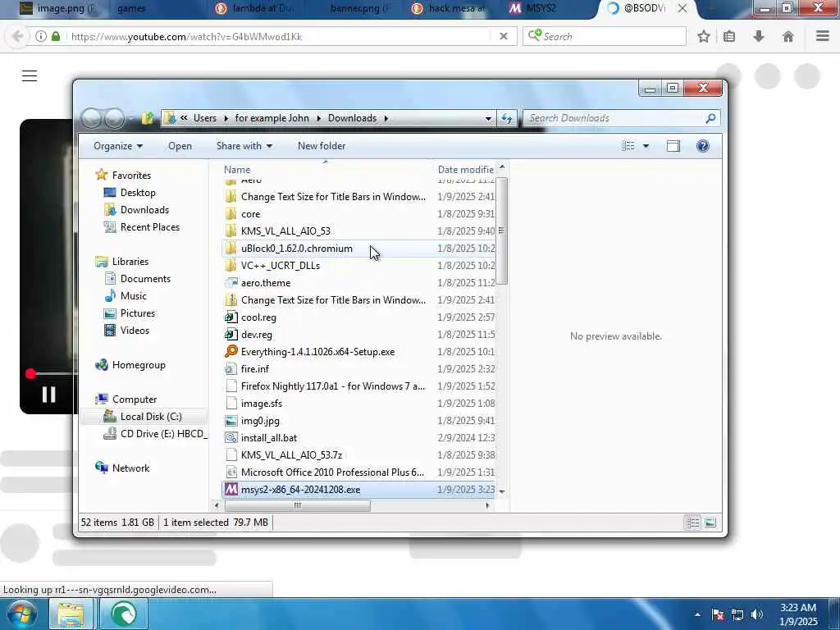Switch to the games browser tab
Screen dimensions: 840x630
click(131, 8)
